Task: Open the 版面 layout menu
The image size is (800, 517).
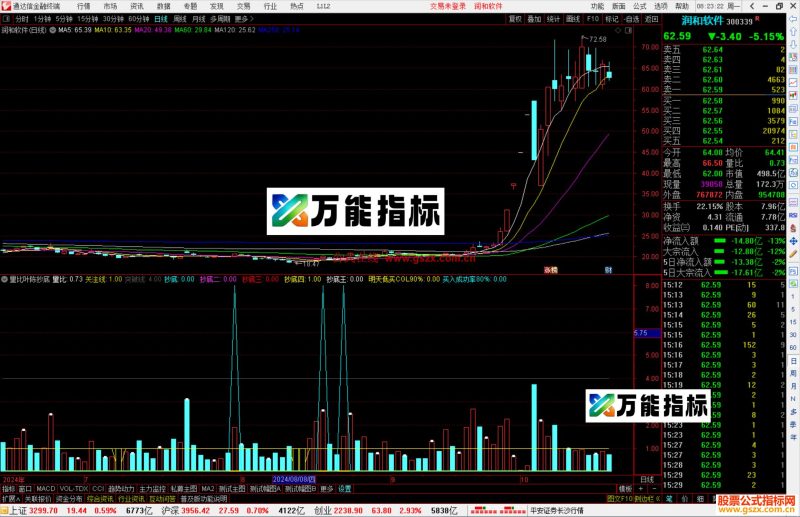Action: (x=618, y=6)
